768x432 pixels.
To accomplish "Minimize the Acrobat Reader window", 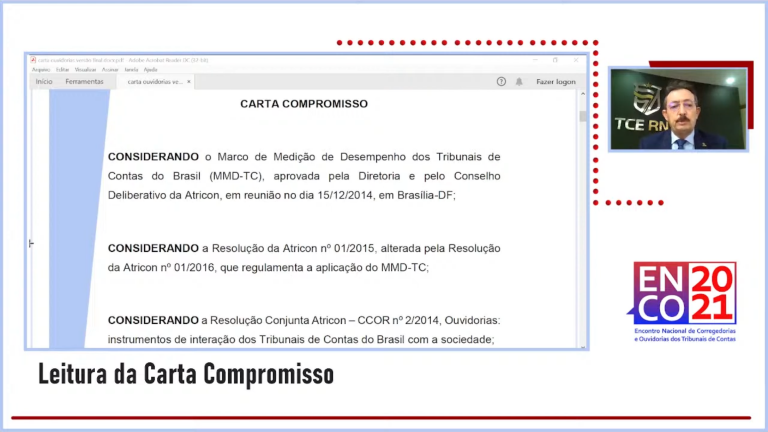I will (x=535, y=60).
